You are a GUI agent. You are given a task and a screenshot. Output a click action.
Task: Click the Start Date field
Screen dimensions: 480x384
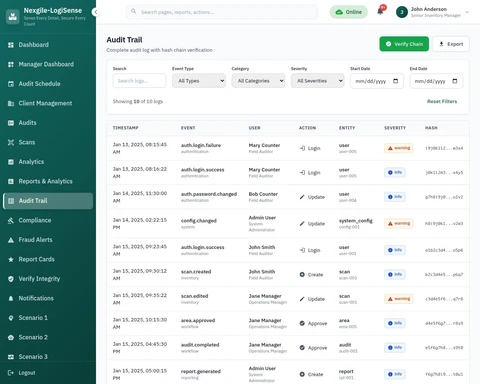[377, 81]
